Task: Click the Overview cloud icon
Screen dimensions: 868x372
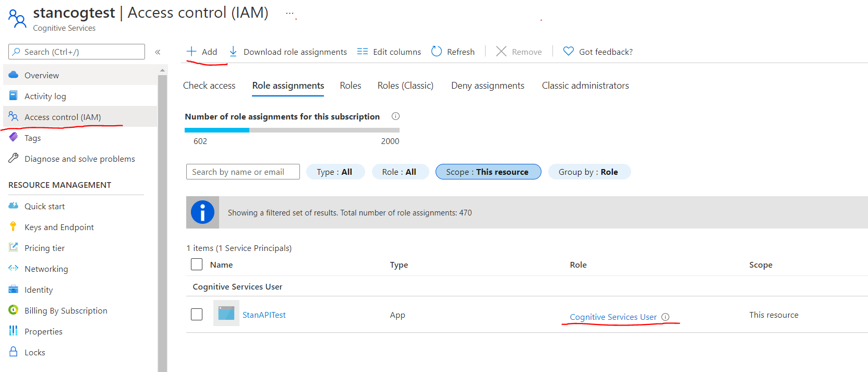Action: pos(14,75)
